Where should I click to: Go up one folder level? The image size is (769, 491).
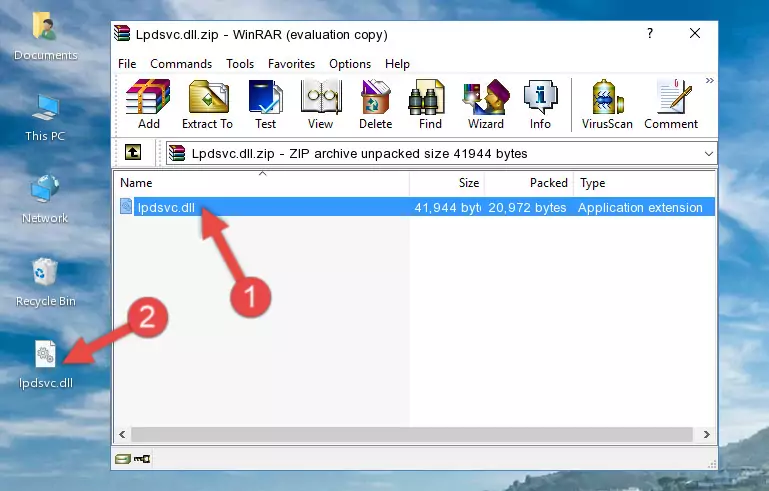[x=133, y=153]
